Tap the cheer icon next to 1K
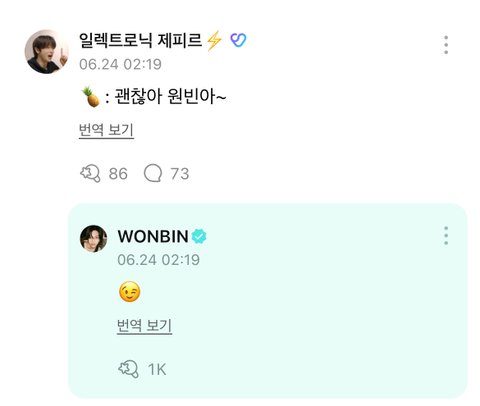 click(x=128, y=369)
